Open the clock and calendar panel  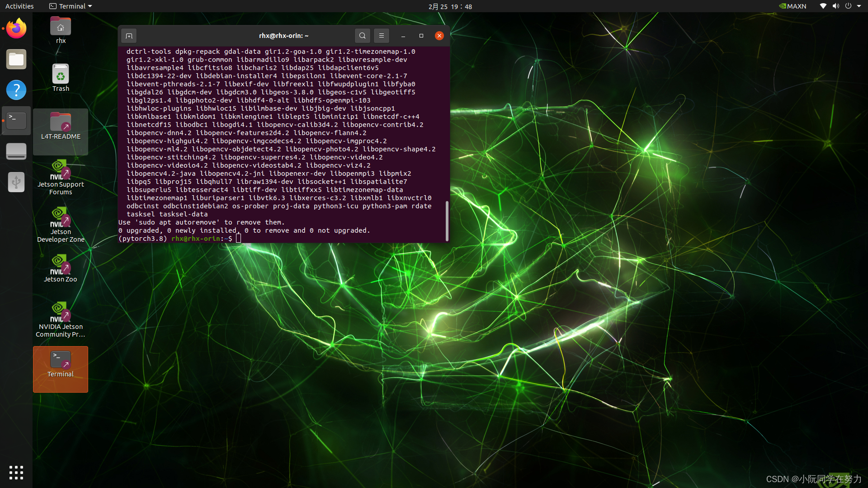(x=450, y=6)
